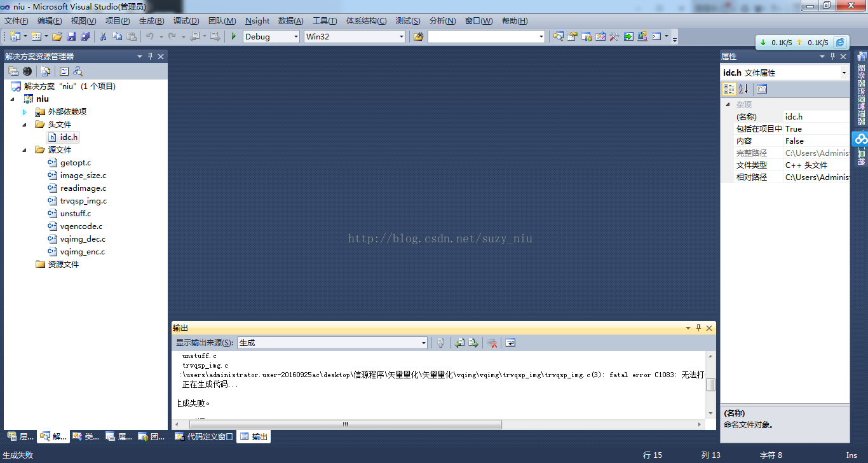Viewport: 868px width, 463px height.
Task: Click the Output vertical scrollbar thumb
Action: click(711, 385)
